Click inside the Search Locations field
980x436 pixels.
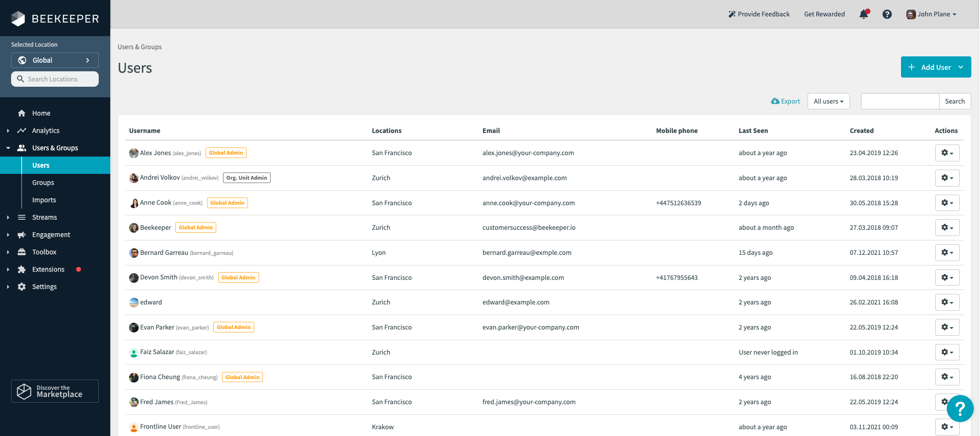54,79
